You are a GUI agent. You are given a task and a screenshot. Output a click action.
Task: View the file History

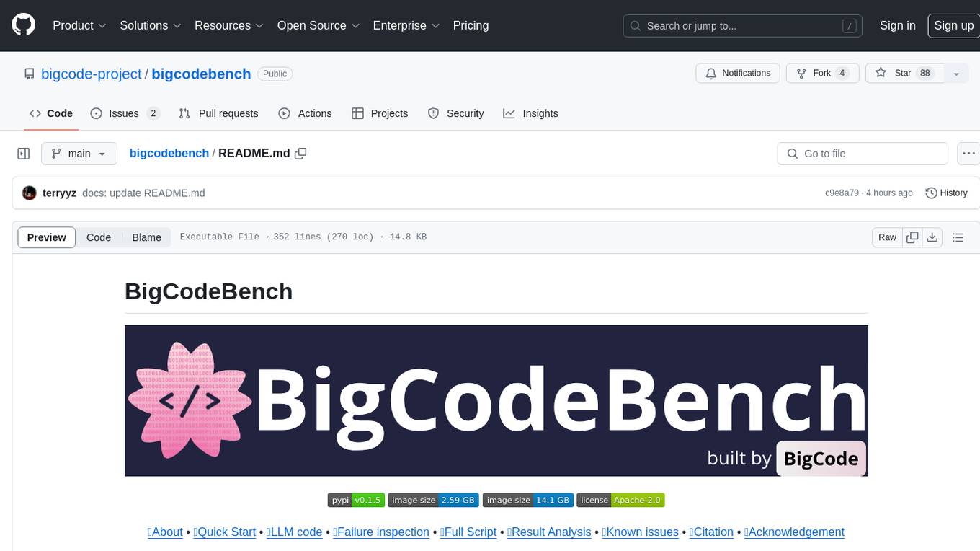[946, 193]
